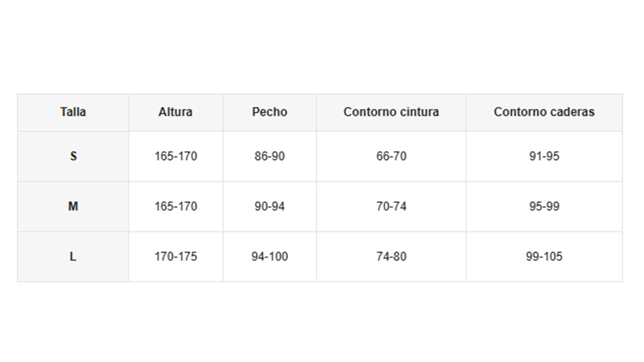644x362 pixels.
Task: Click the Altura value for size S
Action: [x=176, y=156]
